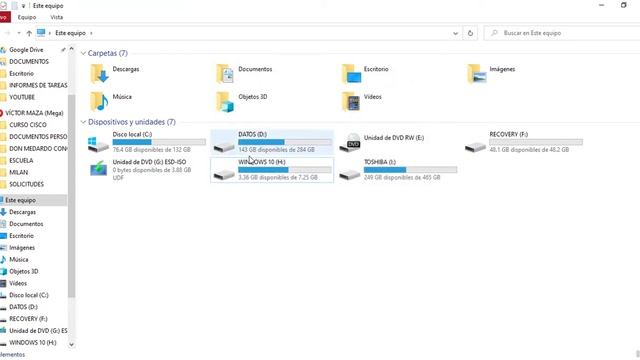Open the red Archivo tab
640x360 pixels.
pos(5,17)
